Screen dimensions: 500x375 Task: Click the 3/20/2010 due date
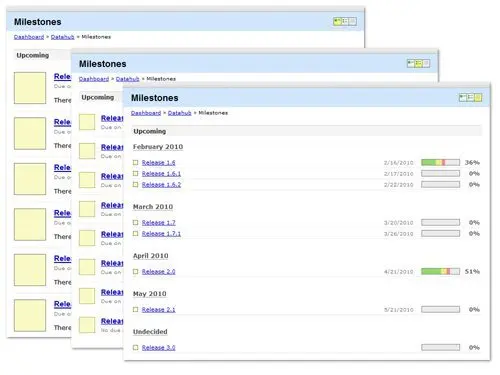[398, 223]
